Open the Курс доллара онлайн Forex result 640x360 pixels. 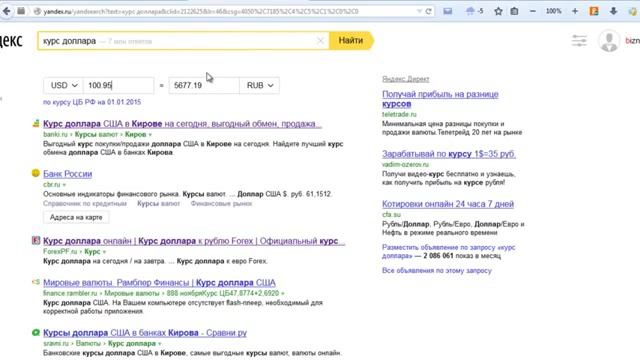(x=194, y=241)
